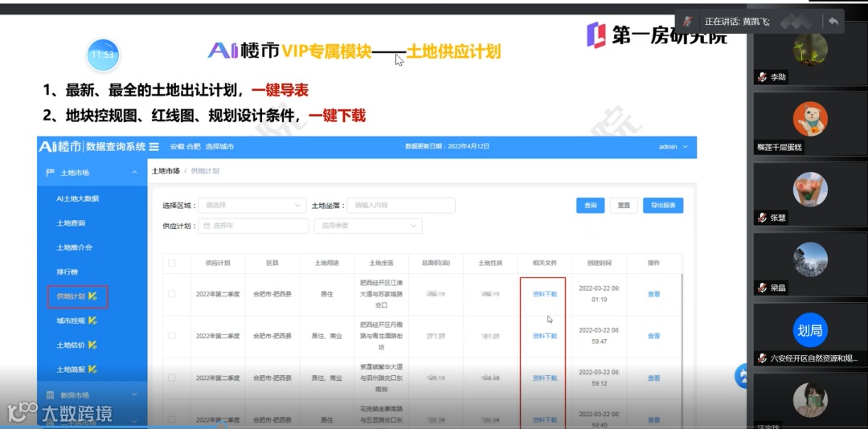The height and width of the screenshot is (429, 868).
Task: Click the VIP badge beside 土地简报
Action: 92,370
